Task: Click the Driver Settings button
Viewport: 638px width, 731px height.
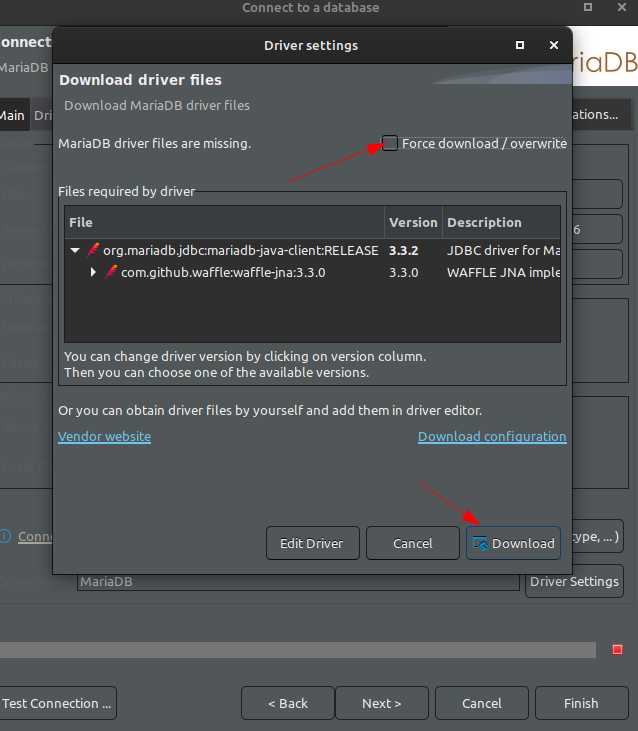Action: click(574, 581)
